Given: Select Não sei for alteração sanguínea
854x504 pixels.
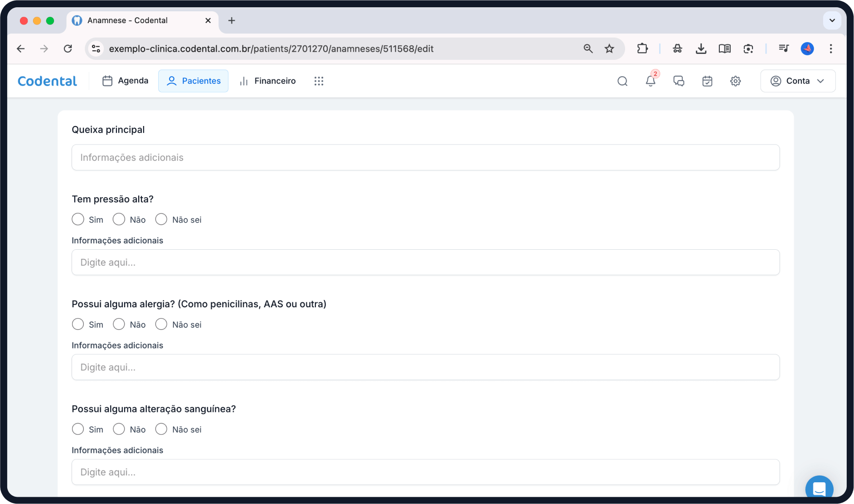Looking at the screenshot, I should pyautogui.click(x=161, y=429).
